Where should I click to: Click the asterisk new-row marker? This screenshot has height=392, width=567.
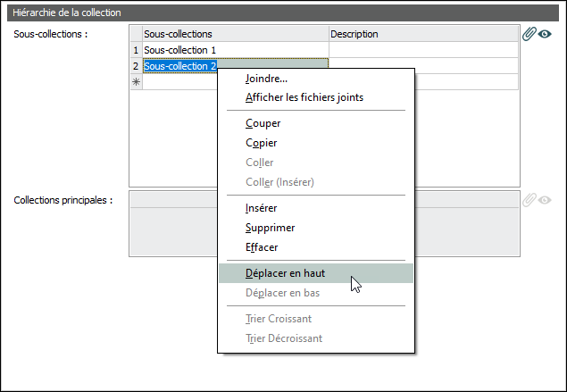(136, 81)
